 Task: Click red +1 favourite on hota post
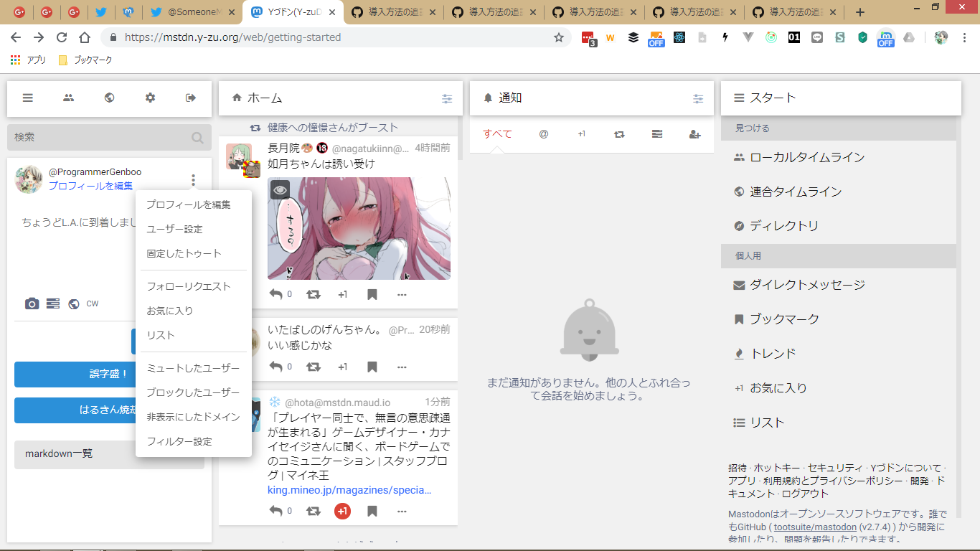pyautogui.click(x=342, y=511)
